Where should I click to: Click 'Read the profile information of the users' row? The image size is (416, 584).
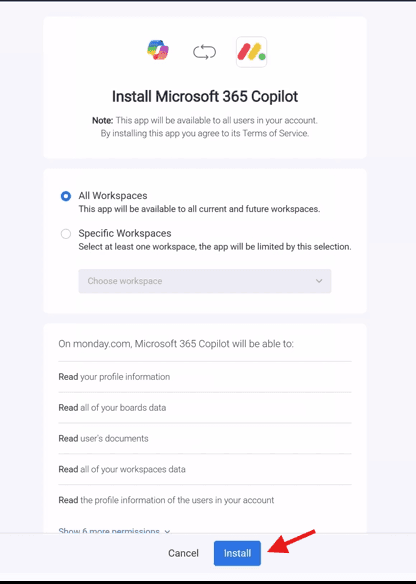click(205, 500)
